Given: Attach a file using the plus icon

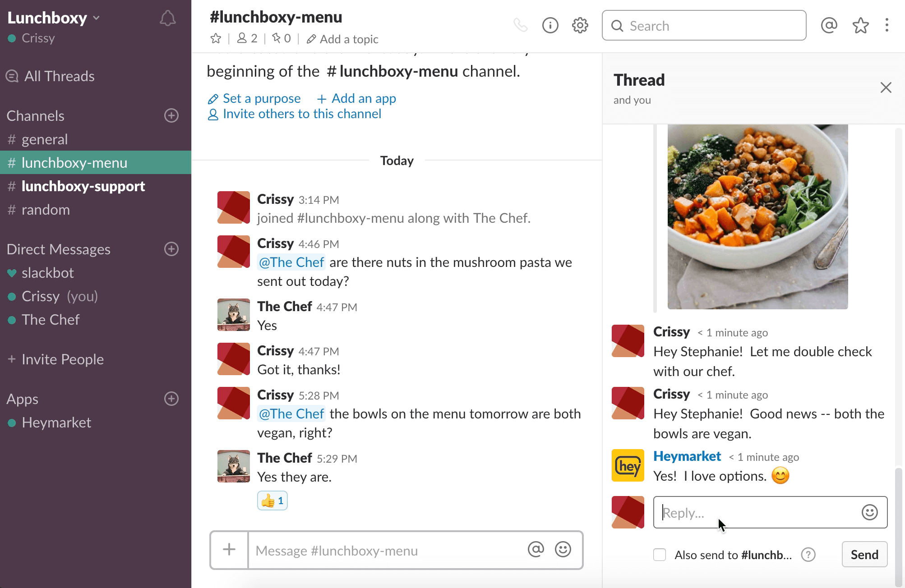Looking at the screenshot, I should coord(229,550).
